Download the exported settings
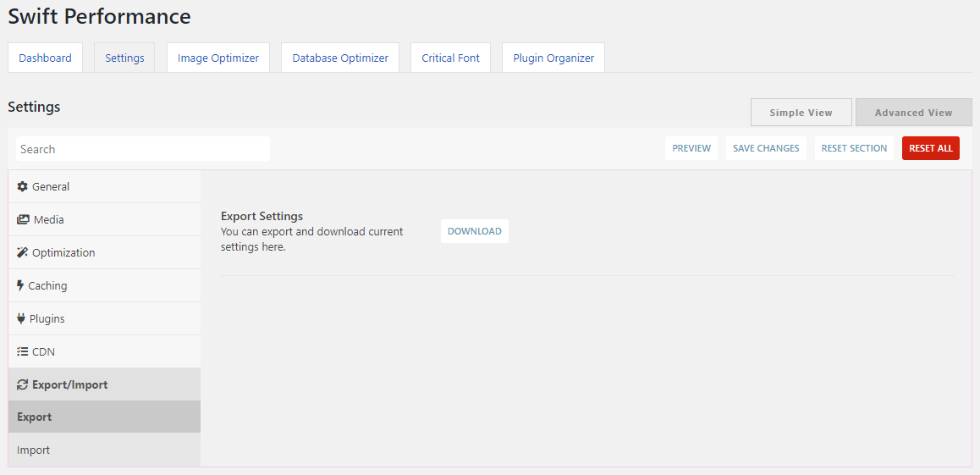The width and height of the screenshot is (980, 475). point(475,231)
